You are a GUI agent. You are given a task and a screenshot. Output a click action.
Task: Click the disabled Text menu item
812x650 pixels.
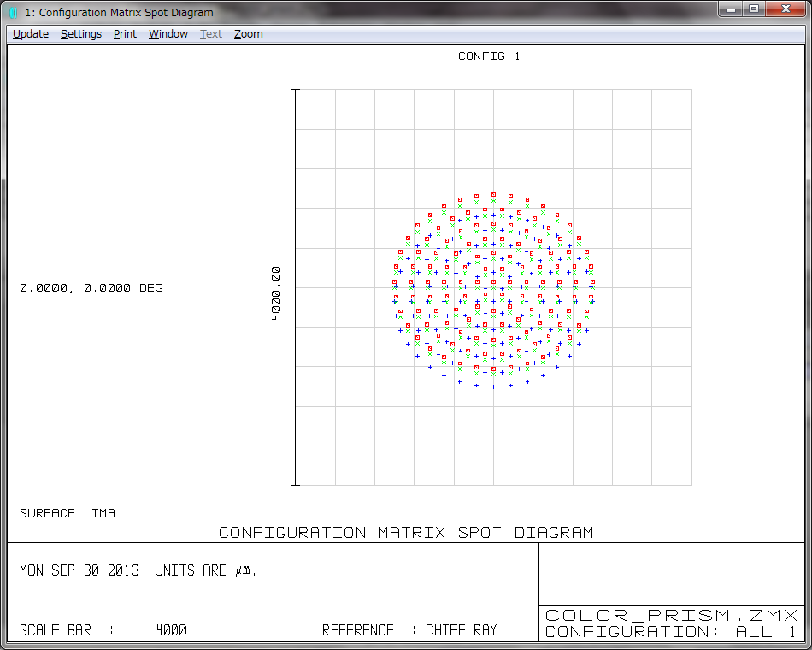click(211, 34)
